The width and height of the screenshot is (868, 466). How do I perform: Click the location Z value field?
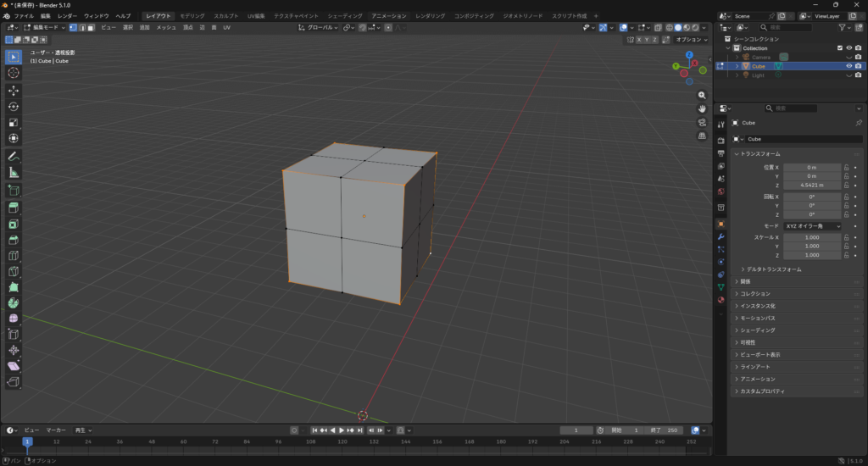pyautogui.click(x=811, y=185)
